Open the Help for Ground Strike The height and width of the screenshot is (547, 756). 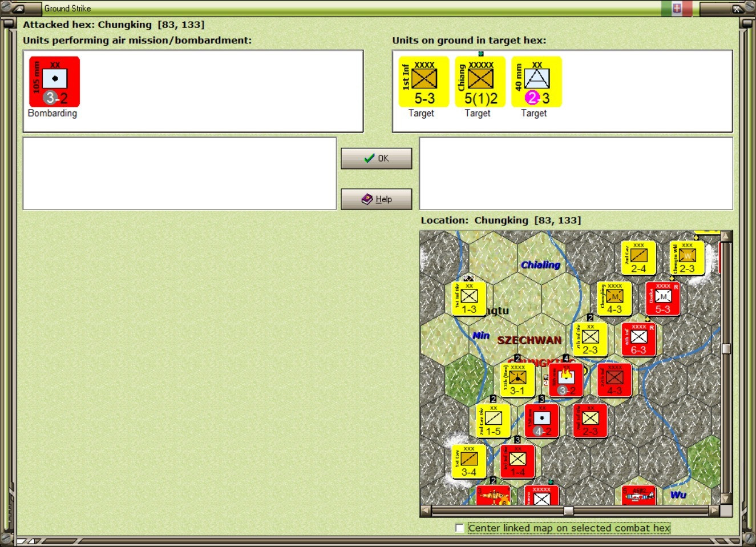(377, 199)
